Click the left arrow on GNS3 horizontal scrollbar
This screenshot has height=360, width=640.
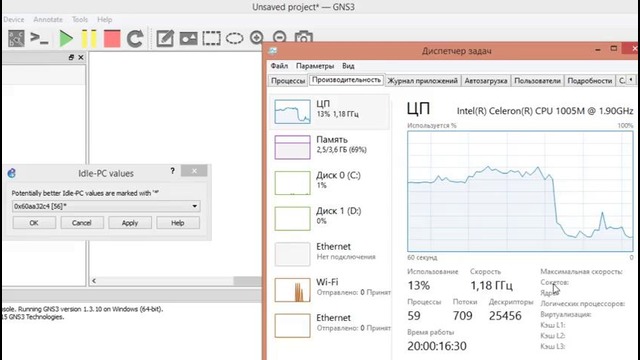pyautogui.click(x=94, y=281)
